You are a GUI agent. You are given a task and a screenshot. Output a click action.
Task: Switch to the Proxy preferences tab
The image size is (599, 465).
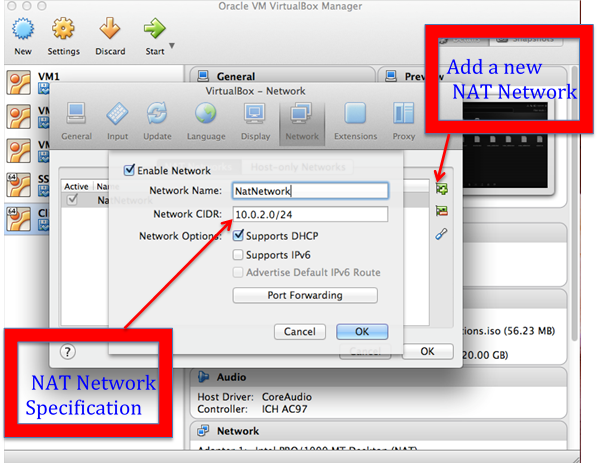pyautogui.click(x=403, y=120)
